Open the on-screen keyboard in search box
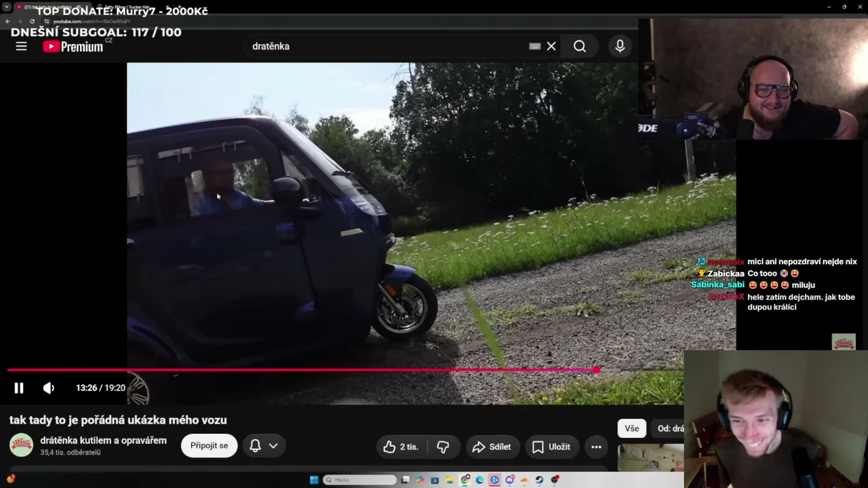Viewport: 868px width, 488px height. (x=534, y=46)
